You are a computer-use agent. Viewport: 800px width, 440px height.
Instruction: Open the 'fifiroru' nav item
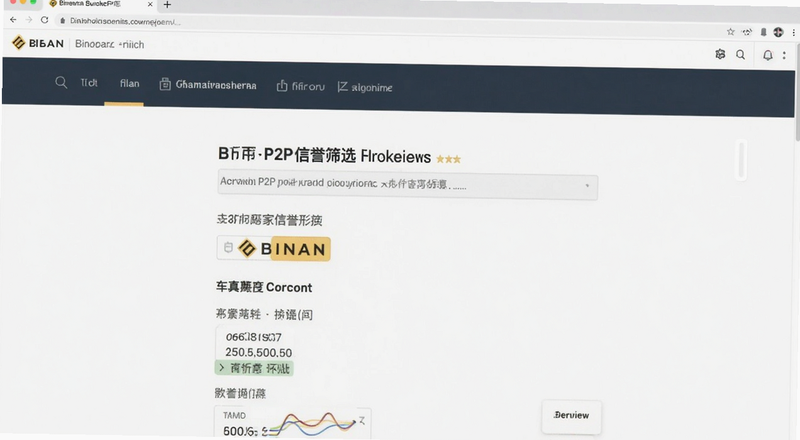pos(301,86)
